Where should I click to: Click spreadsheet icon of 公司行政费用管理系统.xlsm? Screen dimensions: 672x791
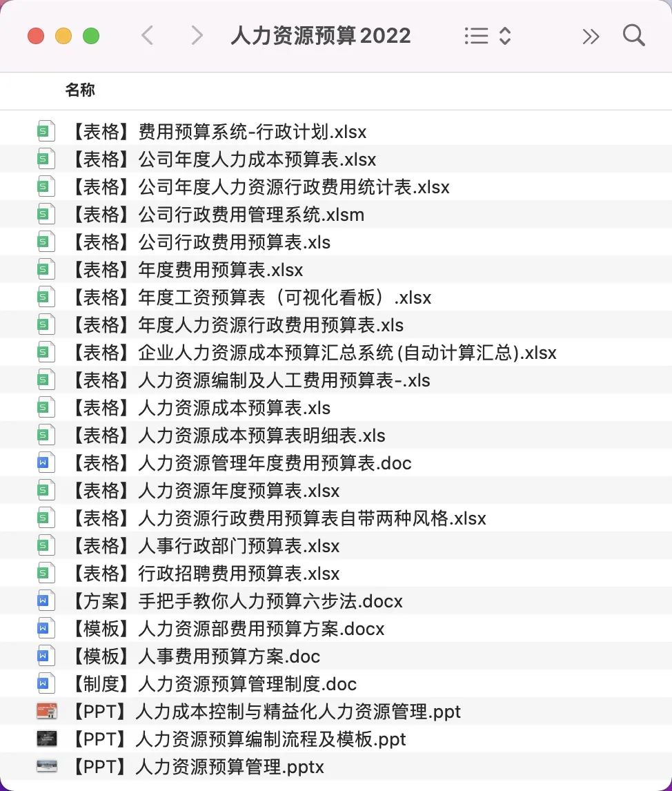[46, 215]
